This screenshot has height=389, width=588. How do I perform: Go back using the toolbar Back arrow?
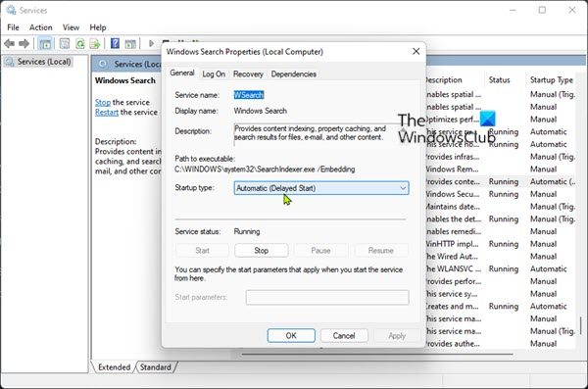10,44
